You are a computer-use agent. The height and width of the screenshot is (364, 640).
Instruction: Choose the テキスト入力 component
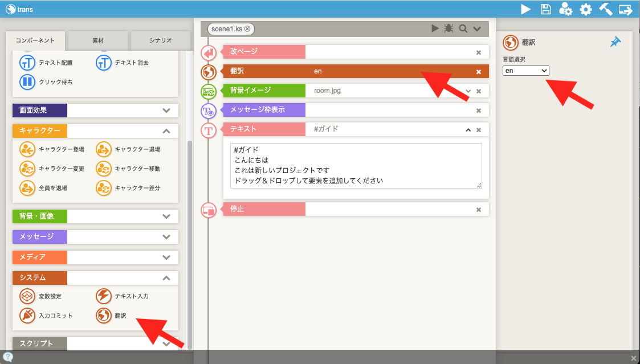click(104, 296)
